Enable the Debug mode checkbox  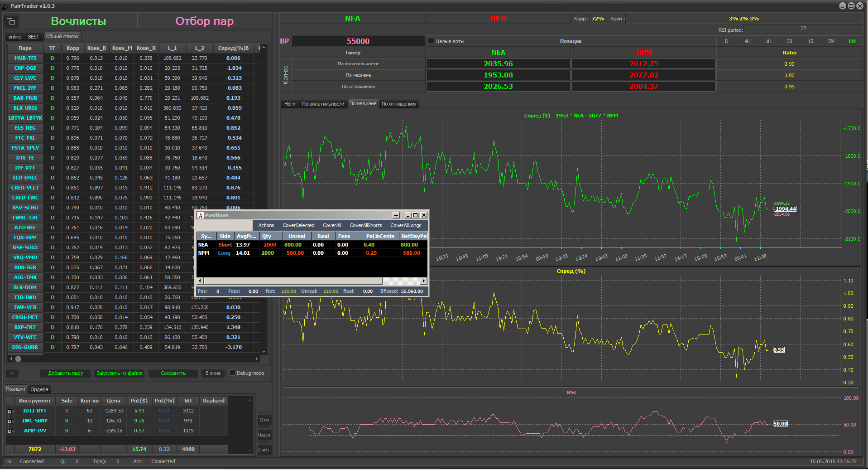point(232,373)
